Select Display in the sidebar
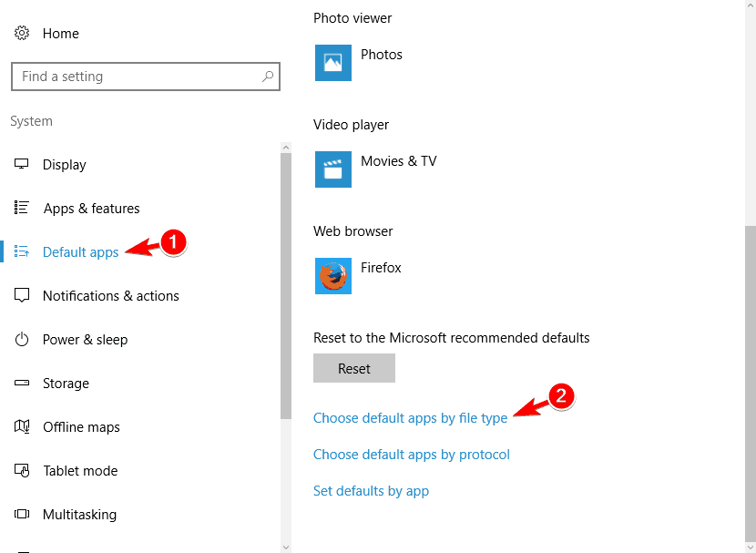Image resolution: width=756 pixels, height=553 pixels. (x=65, y=164)
